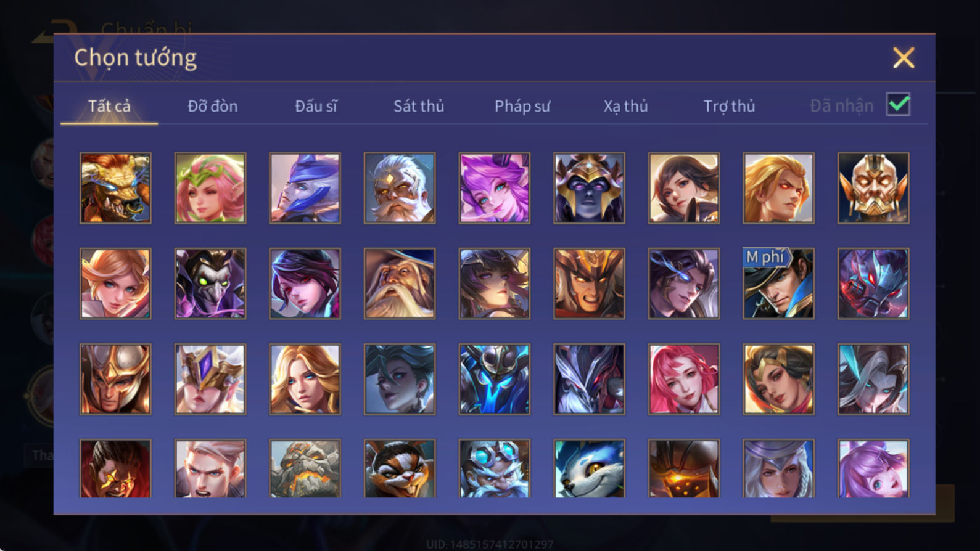The height and width of the screenshot is (551, 980).
Task: Pick the plague-doctor masked hero with green eyes
Action: (x=210, y=284)
